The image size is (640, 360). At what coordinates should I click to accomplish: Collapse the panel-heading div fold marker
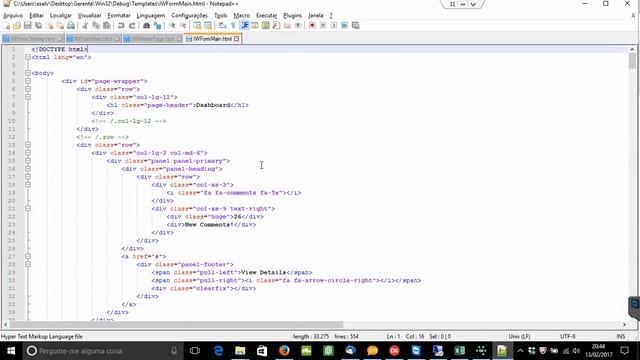[28, 169]
